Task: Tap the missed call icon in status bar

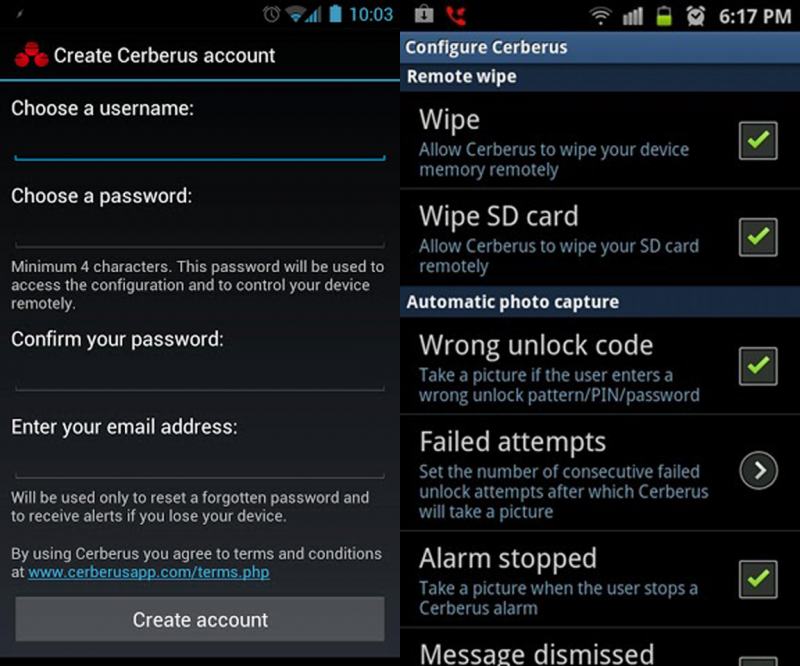Action: (x=456, y=15)
